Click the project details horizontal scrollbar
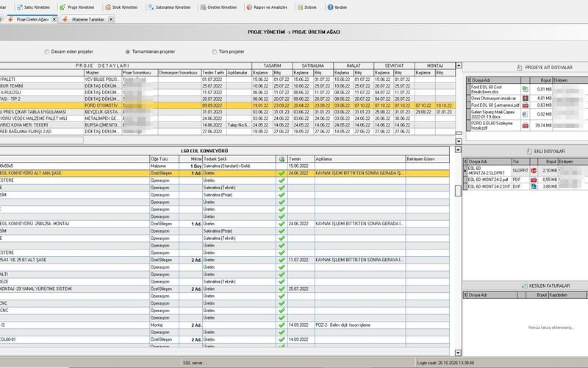The width and height of the screenshot is (588, 368). click(x=41, y=140)
